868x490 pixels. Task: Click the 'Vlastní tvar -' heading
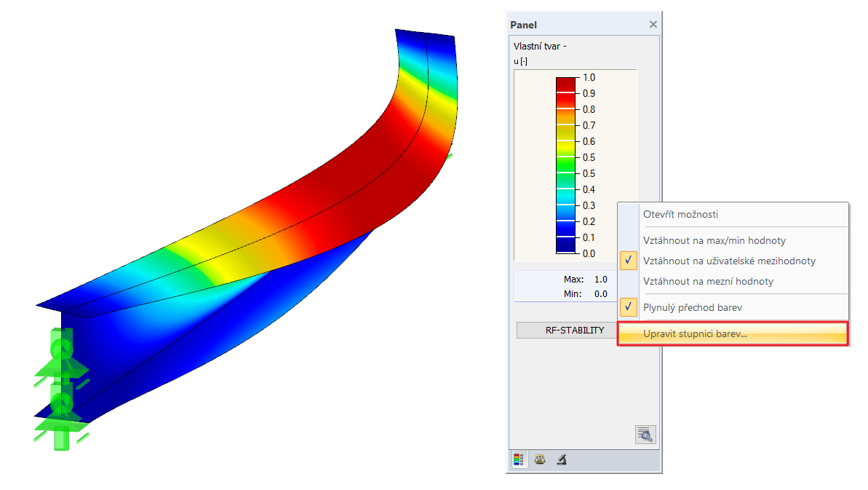540,47
